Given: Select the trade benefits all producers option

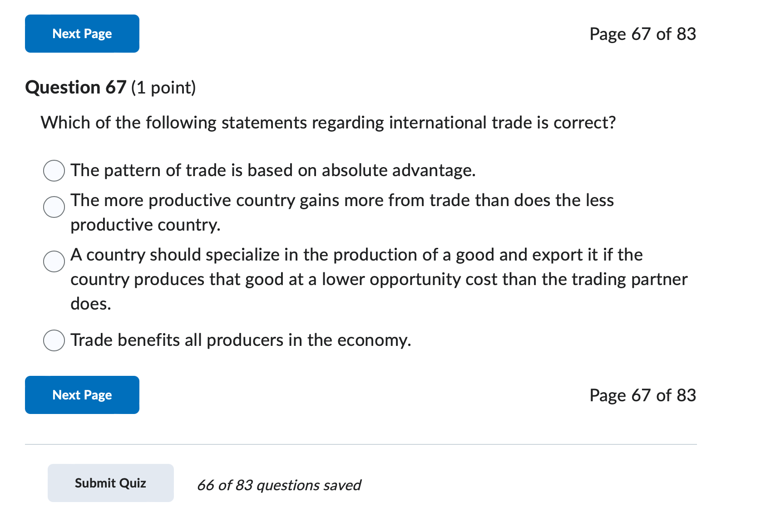Looking at the screenshot, I should tap(54, 340).
